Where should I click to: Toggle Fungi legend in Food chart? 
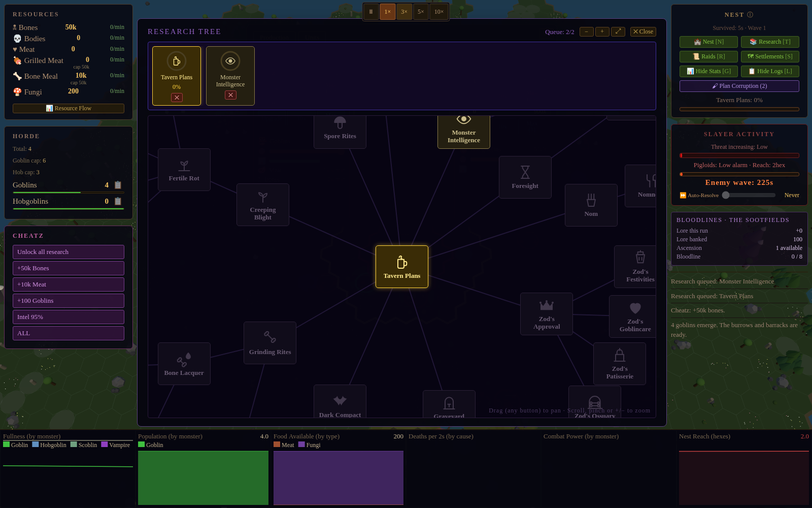point(310,444)
